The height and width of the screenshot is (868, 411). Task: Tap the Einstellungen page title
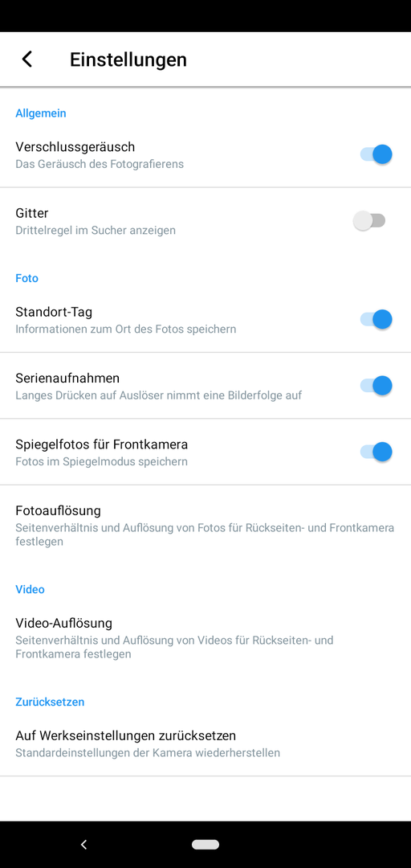click(x=128, y=59)
